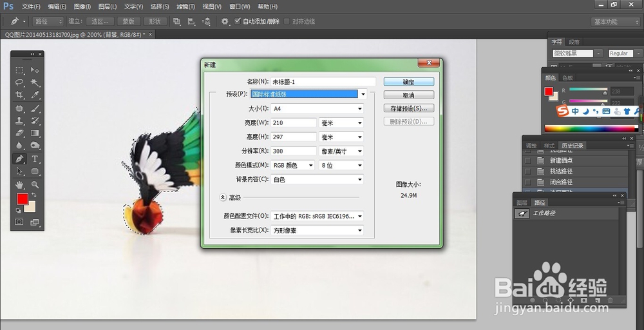Image resolution: width=644 pixels, height=330 pixels.
Task: Switch to the 图层 tab
Action: pyautogui.click(x=522, y=202)
